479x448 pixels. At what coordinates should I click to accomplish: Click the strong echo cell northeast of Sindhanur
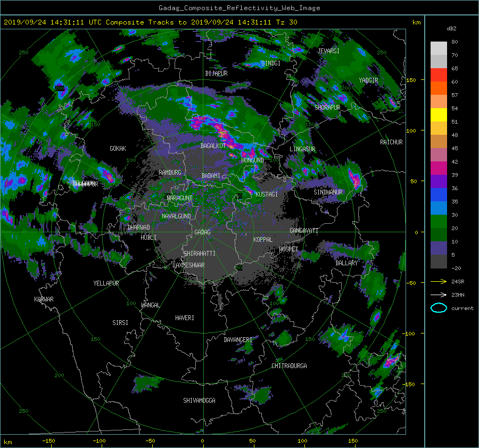(354, 178)
